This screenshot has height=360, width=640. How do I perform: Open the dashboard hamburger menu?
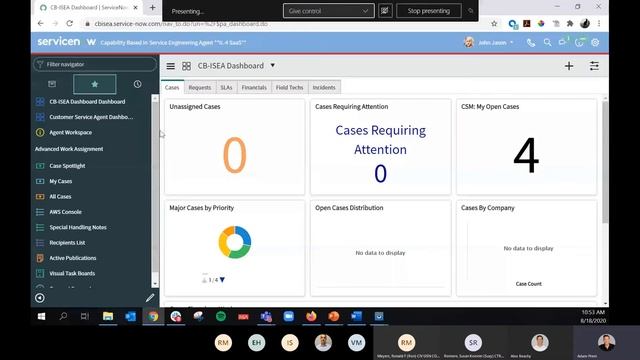point(171,66)
